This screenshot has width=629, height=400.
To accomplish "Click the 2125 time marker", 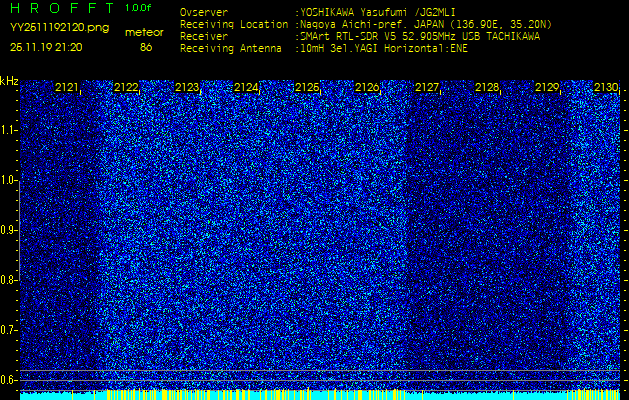I will click(x=307, y=87).
